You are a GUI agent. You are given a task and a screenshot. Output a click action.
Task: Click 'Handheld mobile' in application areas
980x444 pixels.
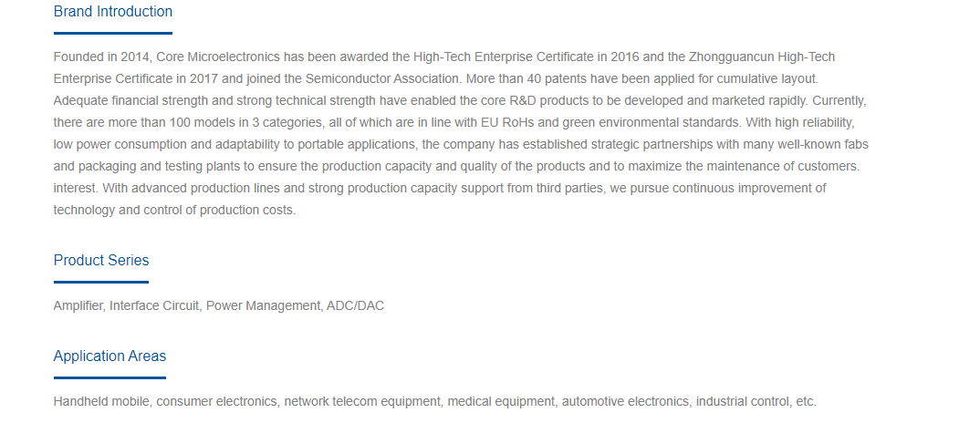point(101,401)
